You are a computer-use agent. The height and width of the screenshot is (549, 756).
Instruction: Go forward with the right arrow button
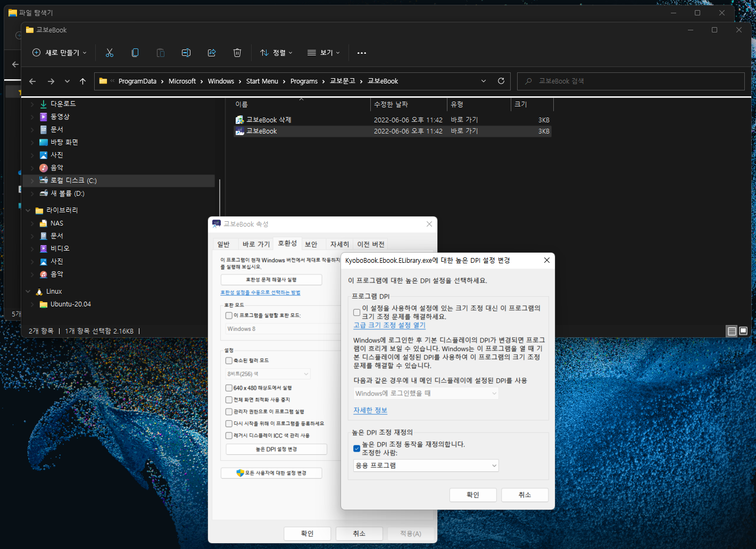pyautogui.click(x=51, y=81)
